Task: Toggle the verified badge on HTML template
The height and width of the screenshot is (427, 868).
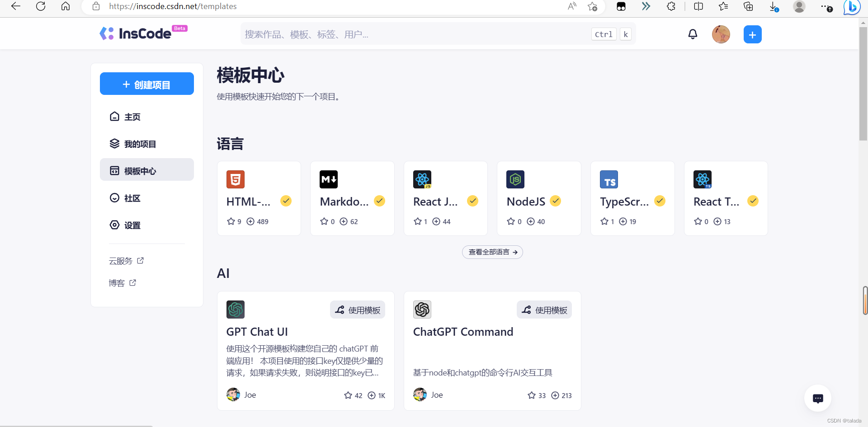Action: tap(286, 201)
